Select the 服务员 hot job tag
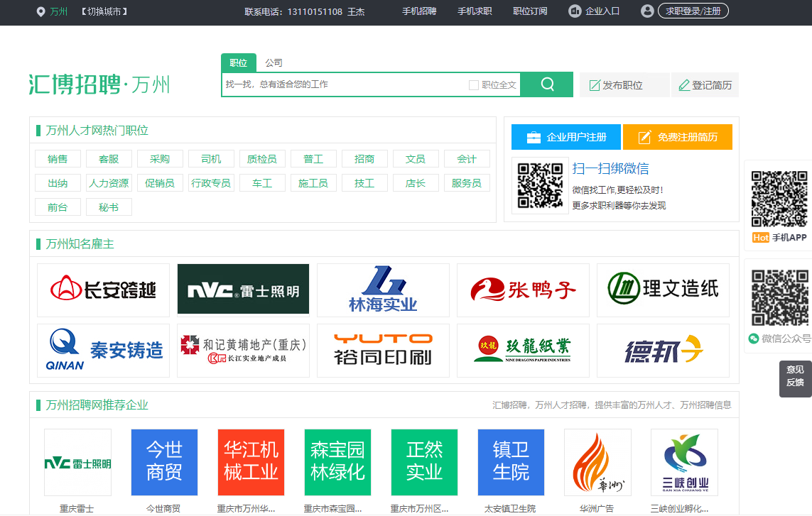Viewport: 812px width, 516px height. [467, 182]
